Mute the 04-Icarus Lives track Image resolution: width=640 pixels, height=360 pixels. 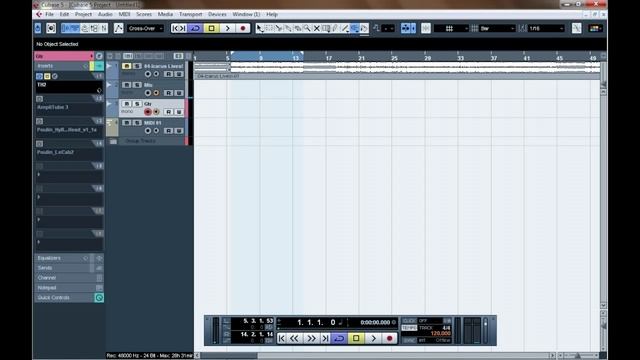point(127,66)
